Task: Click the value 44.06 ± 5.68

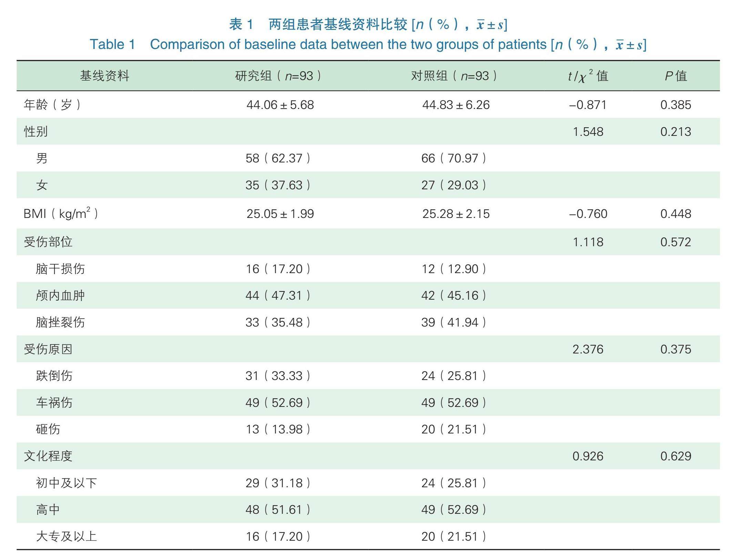Action: (280, 105)
